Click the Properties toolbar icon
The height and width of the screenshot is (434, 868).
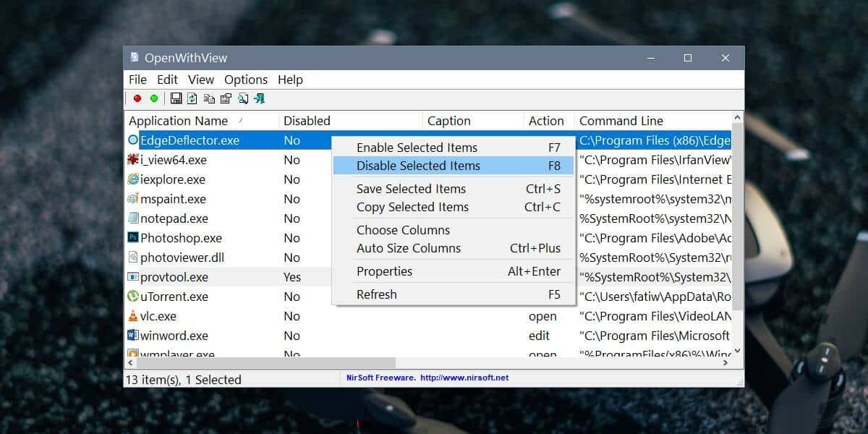(x=226, y=98)
